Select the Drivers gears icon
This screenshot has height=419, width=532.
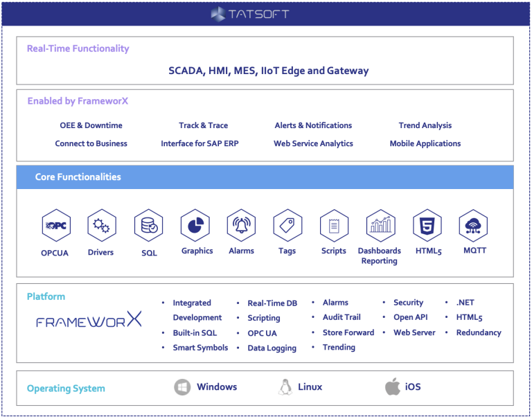101,226
